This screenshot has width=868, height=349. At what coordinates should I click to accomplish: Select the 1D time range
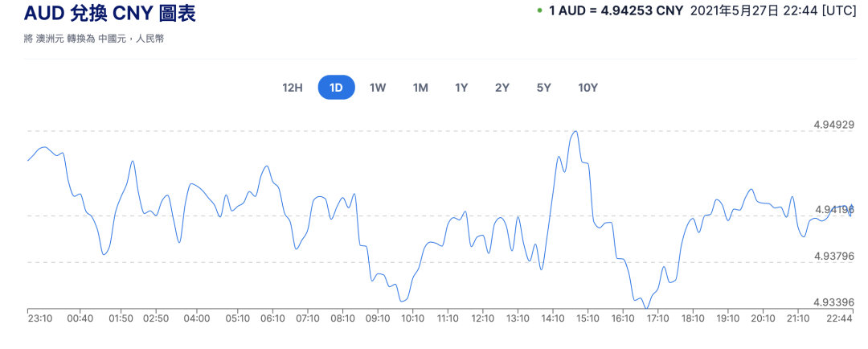(x=336, y=88)
